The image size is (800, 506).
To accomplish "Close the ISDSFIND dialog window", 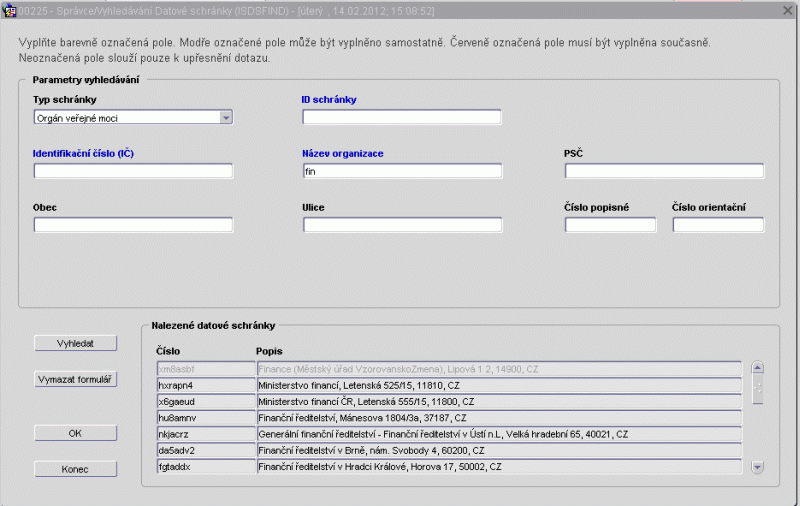I will (x=788, y=10).
